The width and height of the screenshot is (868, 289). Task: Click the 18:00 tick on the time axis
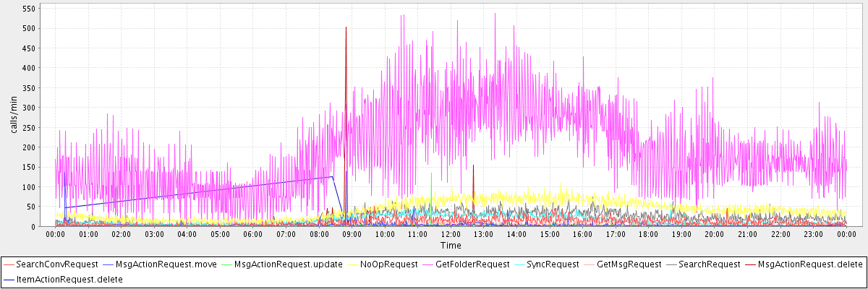[x=648, y=234]
